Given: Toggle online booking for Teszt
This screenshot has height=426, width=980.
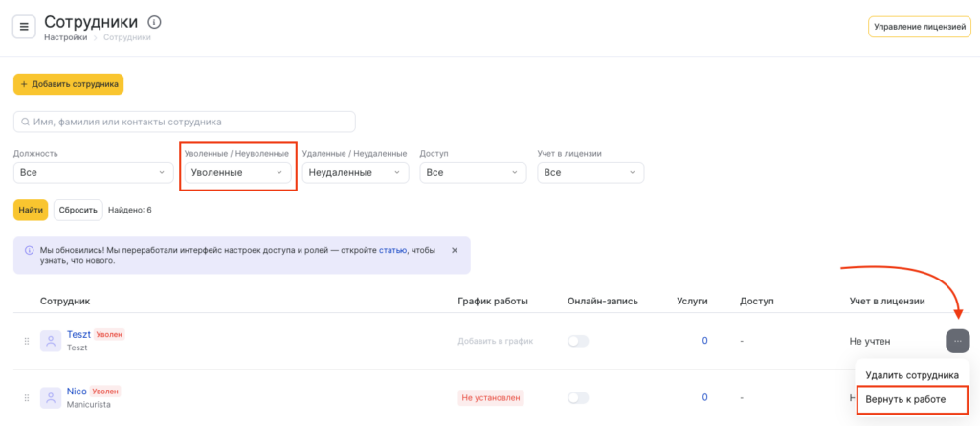Looking at the screenshot, I should 578,341.
